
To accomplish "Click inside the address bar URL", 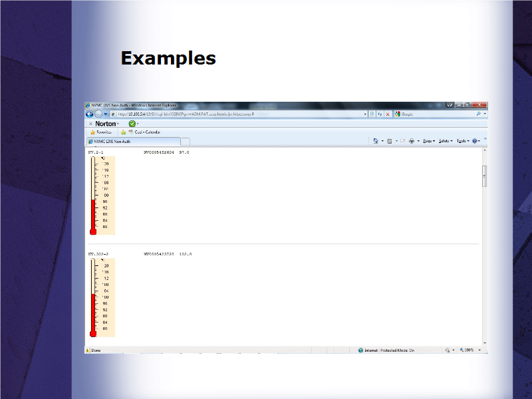I will click(233, 114).
